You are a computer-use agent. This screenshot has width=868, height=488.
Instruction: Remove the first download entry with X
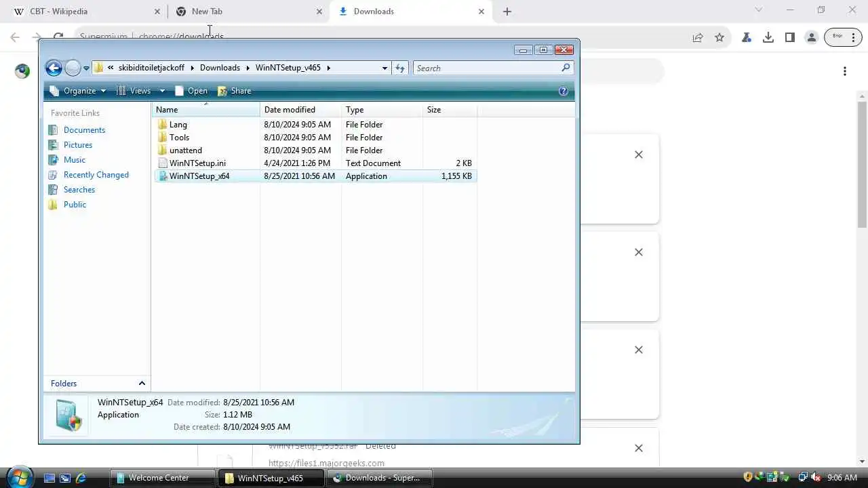click(x=639, y=155)
